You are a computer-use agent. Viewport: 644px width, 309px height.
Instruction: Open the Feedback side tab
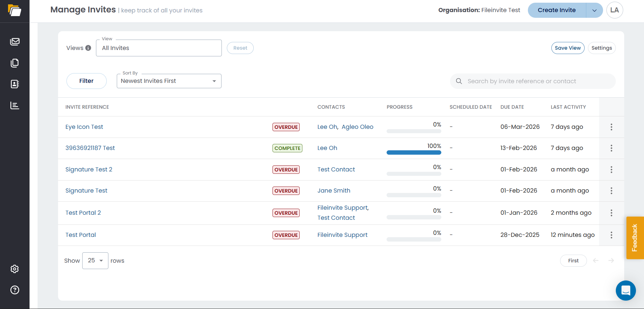(635, 238)
